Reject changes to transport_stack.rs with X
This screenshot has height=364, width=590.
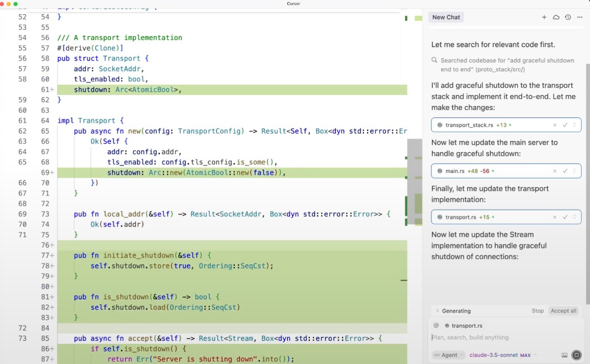(x=554, y=125)
